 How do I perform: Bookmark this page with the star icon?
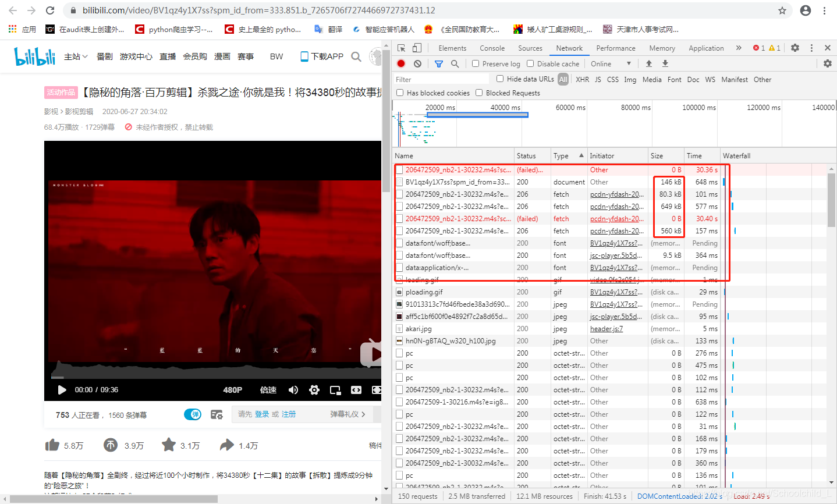[782, 10]
